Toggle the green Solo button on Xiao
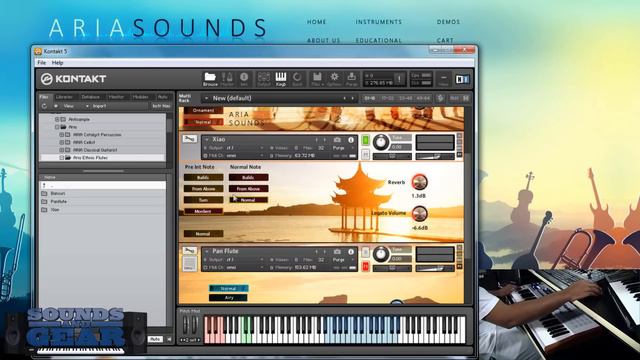This screenshot has height=360, width=640. tap(365, 140)
